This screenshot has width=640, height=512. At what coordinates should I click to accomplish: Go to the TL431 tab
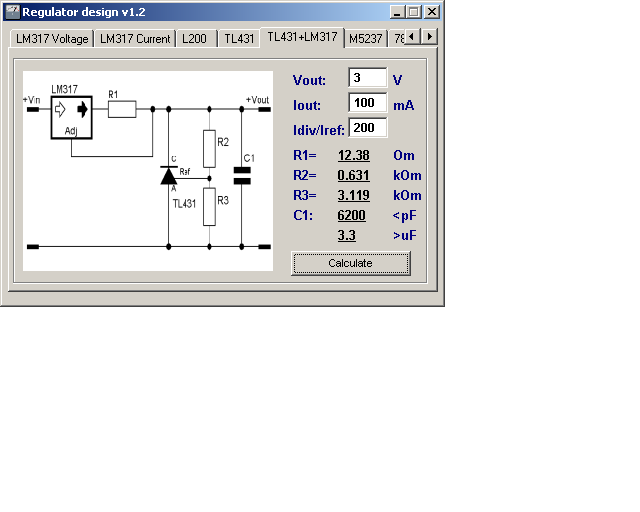point(239,39)
